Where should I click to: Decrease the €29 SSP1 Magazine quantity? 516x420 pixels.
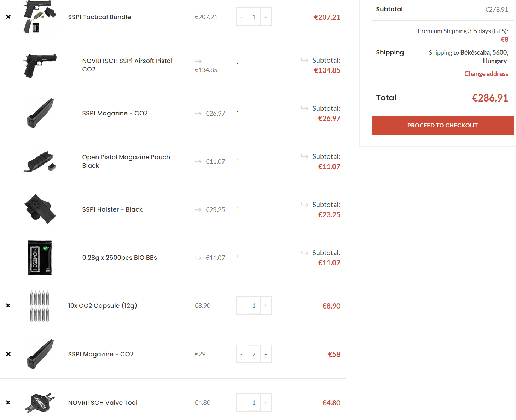tap(242, 354)
